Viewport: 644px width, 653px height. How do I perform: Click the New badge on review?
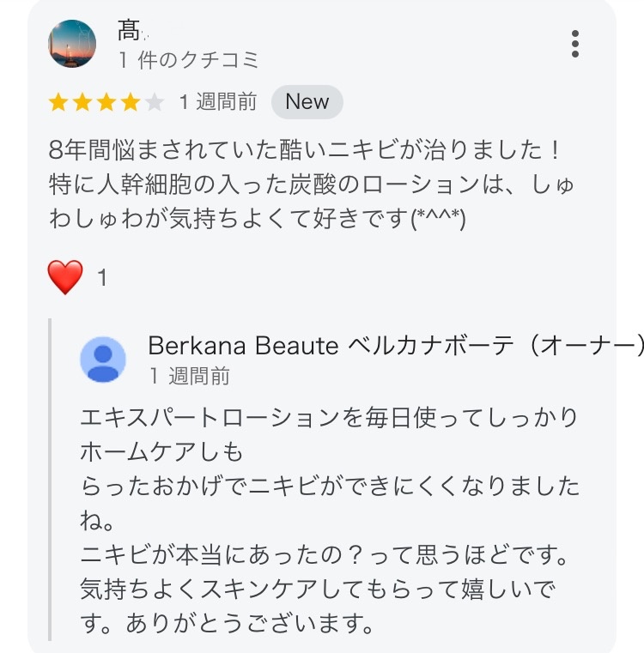point(307,102)
